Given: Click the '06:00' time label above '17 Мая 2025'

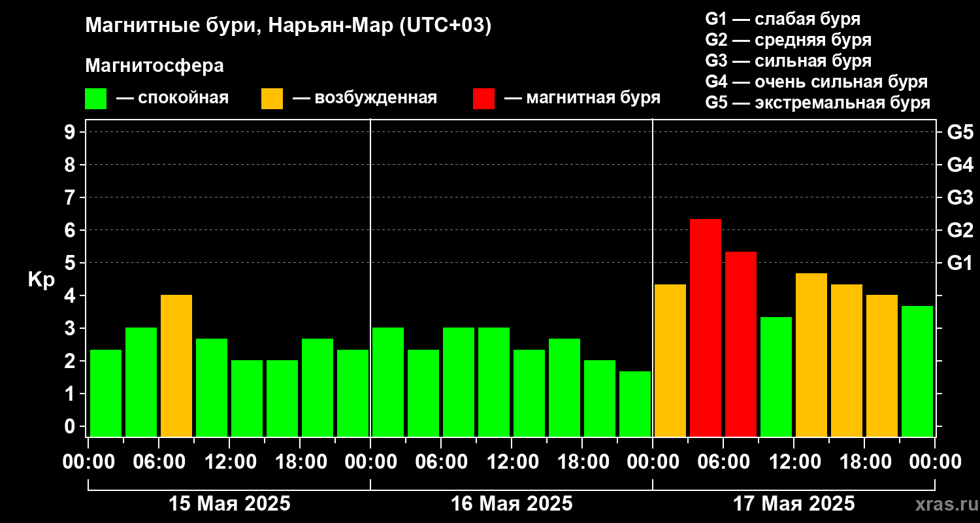Looking at the screenshot, I should (x=723, y=462).
